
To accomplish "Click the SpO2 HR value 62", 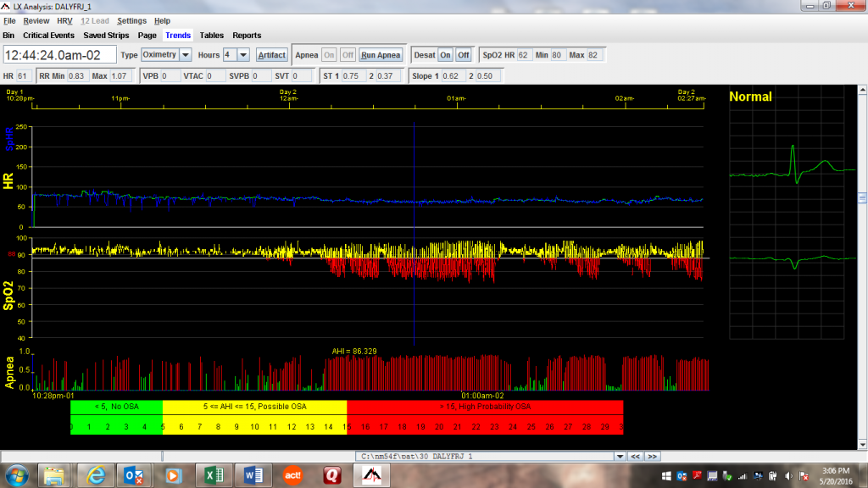I will tap(524, 55).
